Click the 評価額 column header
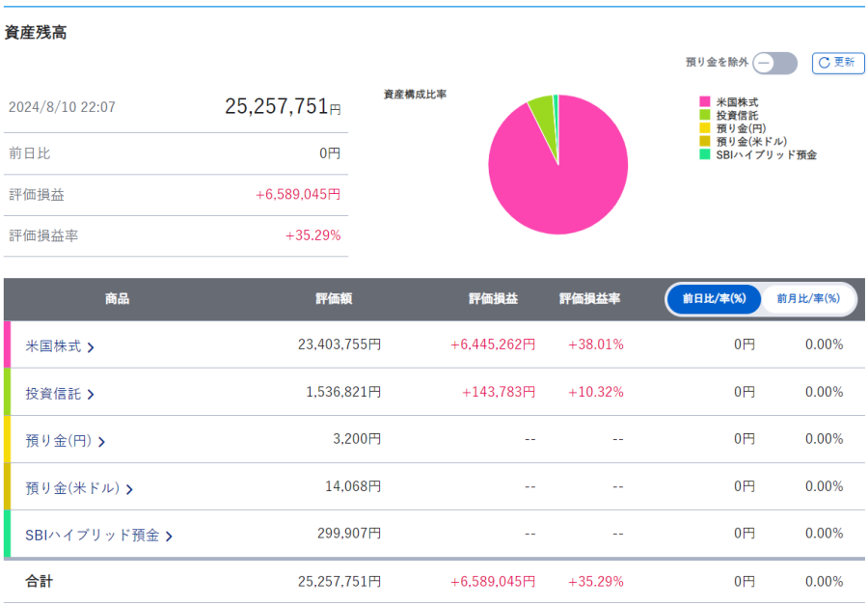 coord(334,299)
